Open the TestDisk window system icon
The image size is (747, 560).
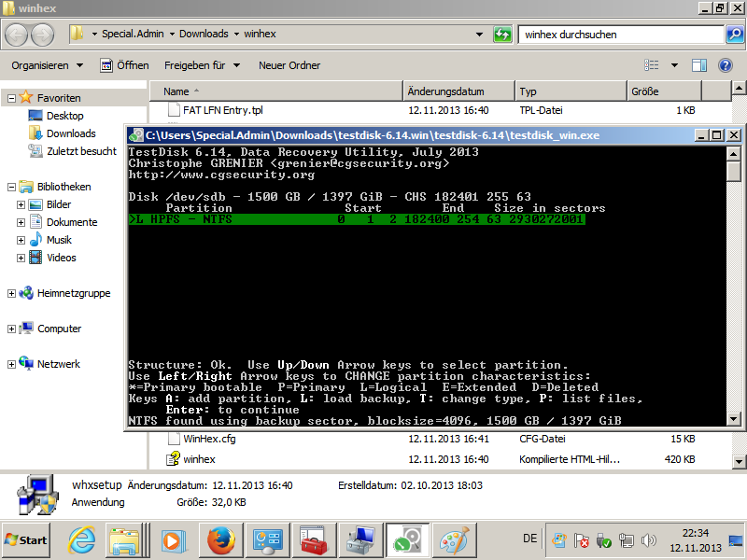136,135
